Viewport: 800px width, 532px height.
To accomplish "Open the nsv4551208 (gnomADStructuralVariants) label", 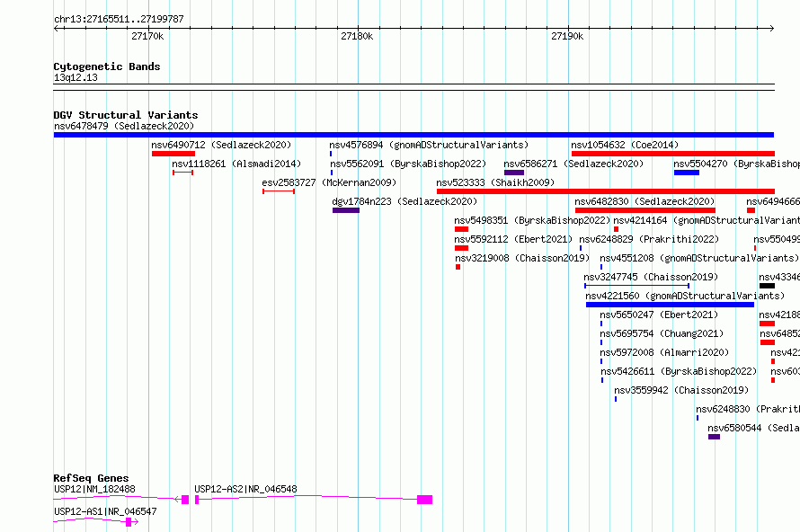I will pos(699,258).
